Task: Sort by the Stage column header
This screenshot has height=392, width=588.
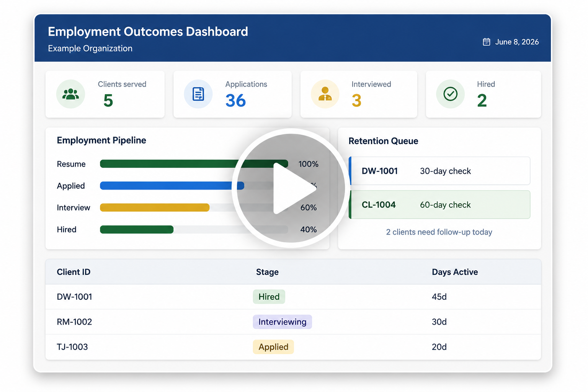Action: click(x=267, y=272)
